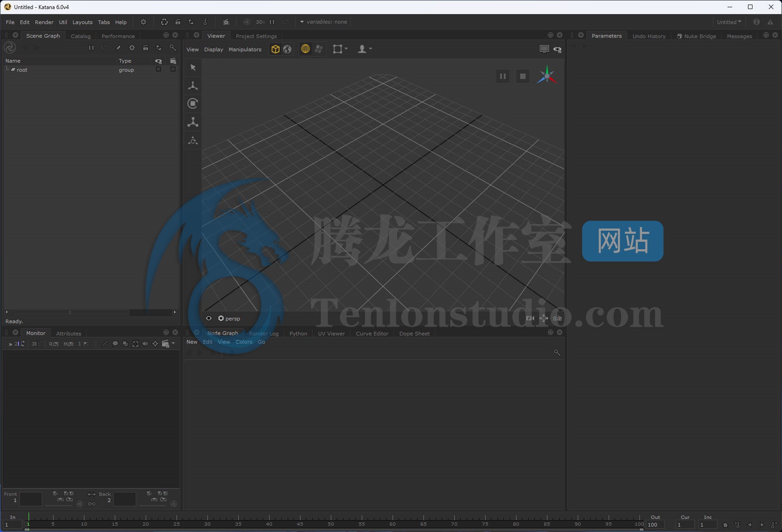Click the Scene Graph pause icon

[91, 48]
